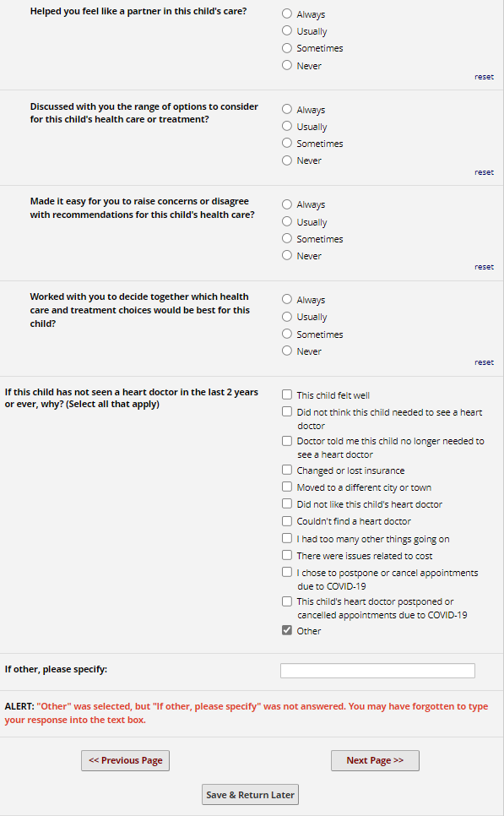Return to the Previous Page
Image resolution: width=504 pixels, height=816 pixels.
[125, 760]
